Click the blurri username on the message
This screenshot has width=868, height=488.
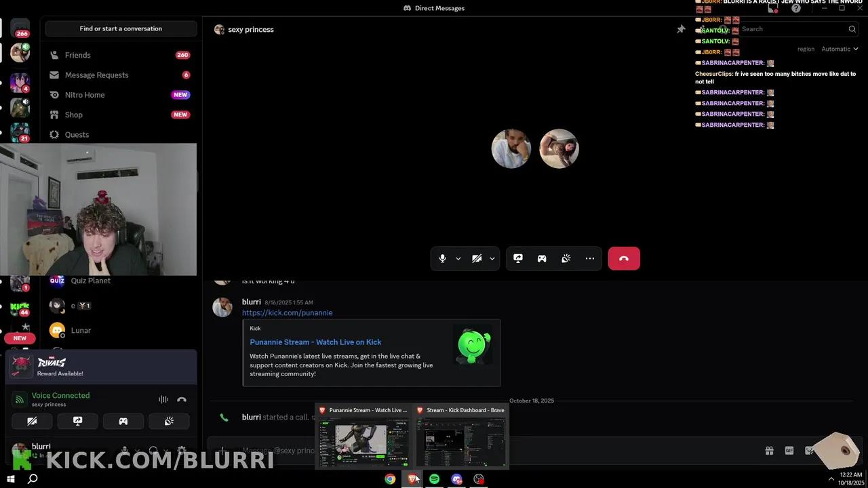click(x=251, y=302)
